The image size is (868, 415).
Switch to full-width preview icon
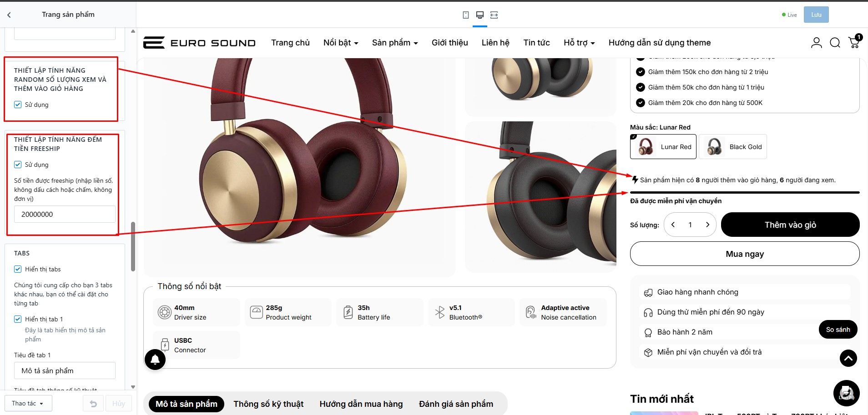(x=494, y=15)
